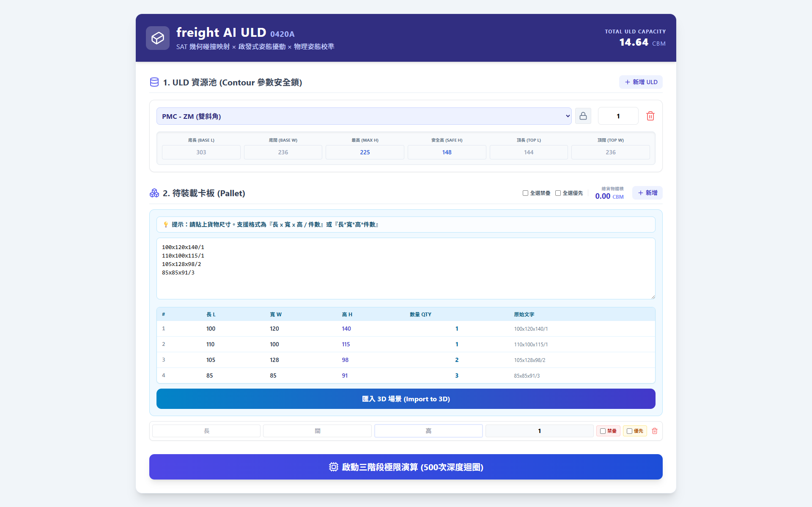Select the row with raw text 100x120x140/1
This screenshot has width=812, height=507.
coord(406,329)
